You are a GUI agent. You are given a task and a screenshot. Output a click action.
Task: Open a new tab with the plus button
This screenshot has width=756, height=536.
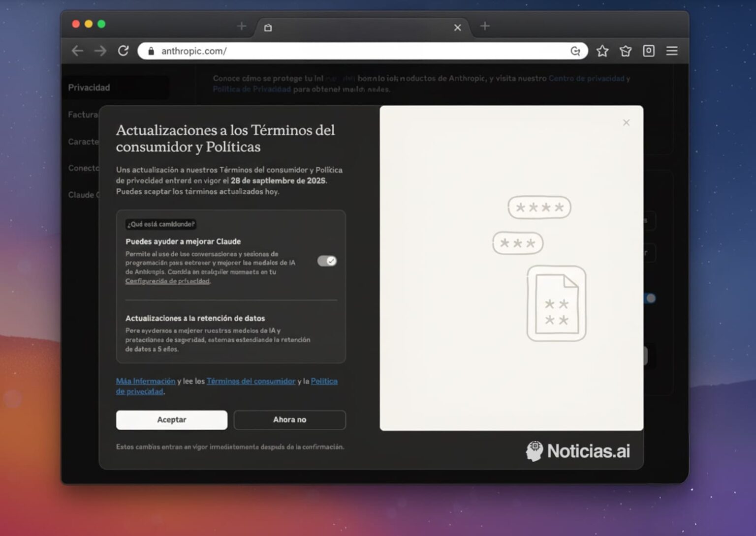coord(485,26)
